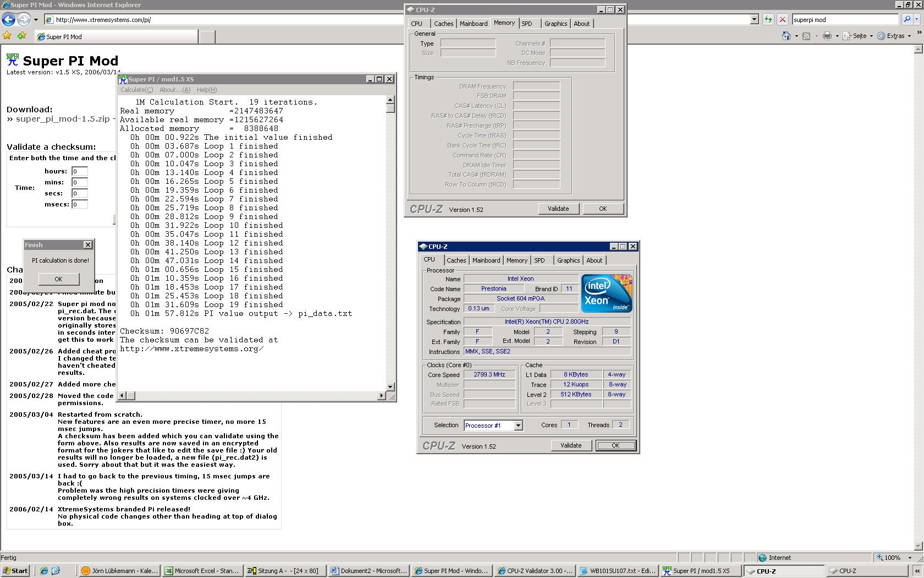924x578 pixels.
Task: Open the Calculate menu in Super PI
Action: 136,90
